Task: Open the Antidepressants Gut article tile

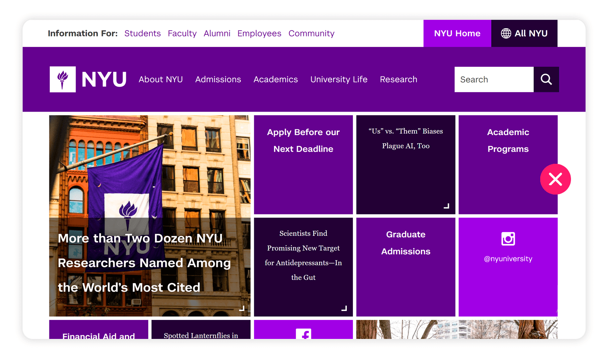Action: point(303,267)
